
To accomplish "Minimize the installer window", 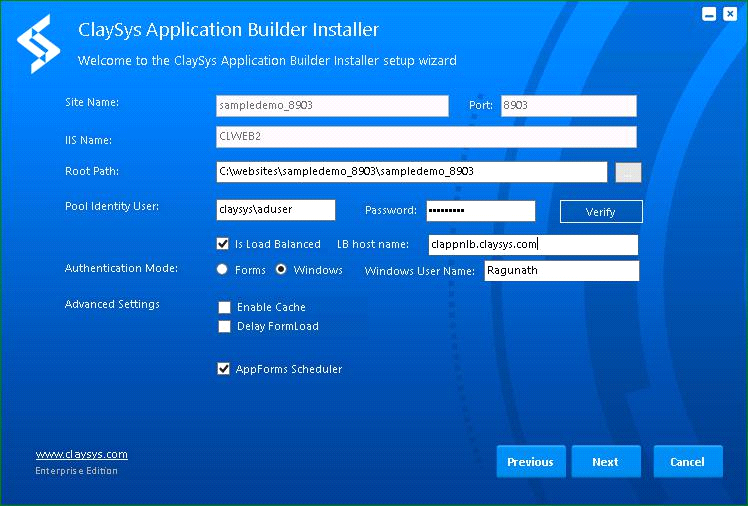I will (x=709, y=14).
